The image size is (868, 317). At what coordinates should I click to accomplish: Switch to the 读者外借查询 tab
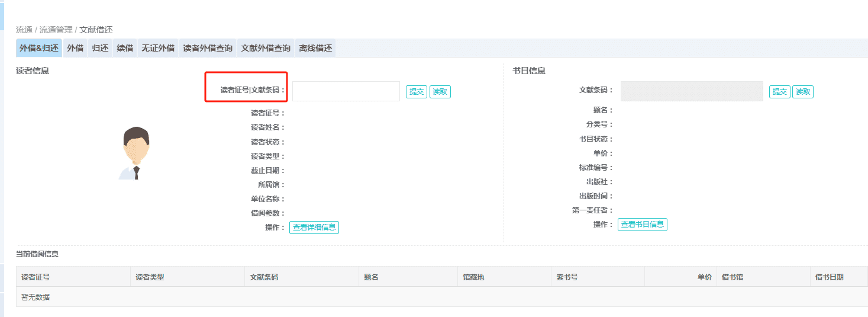pyautogui.click(x=208, y=49)
